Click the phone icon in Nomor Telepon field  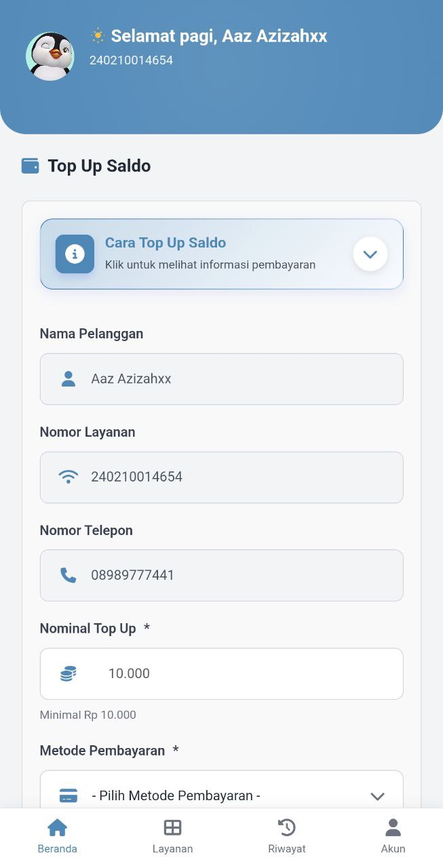pyautogui.click(x=69, y=576)
